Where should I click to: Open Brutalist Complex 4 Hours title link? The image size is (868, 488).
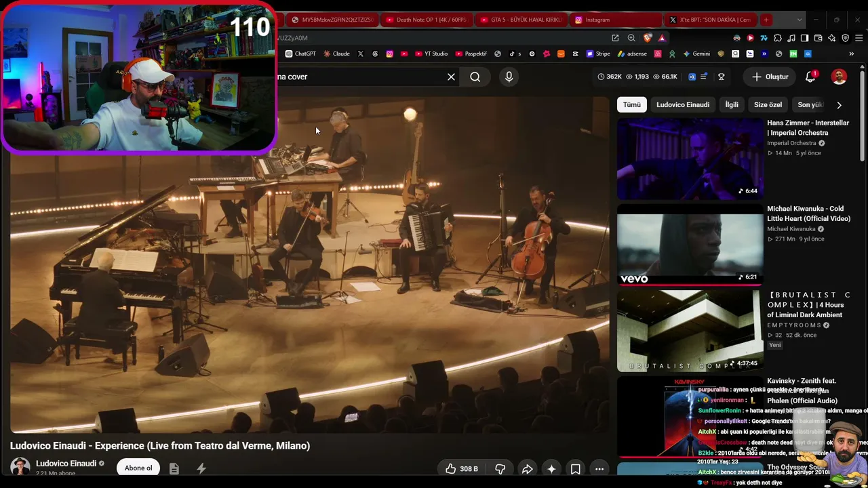tap(808, 305)
